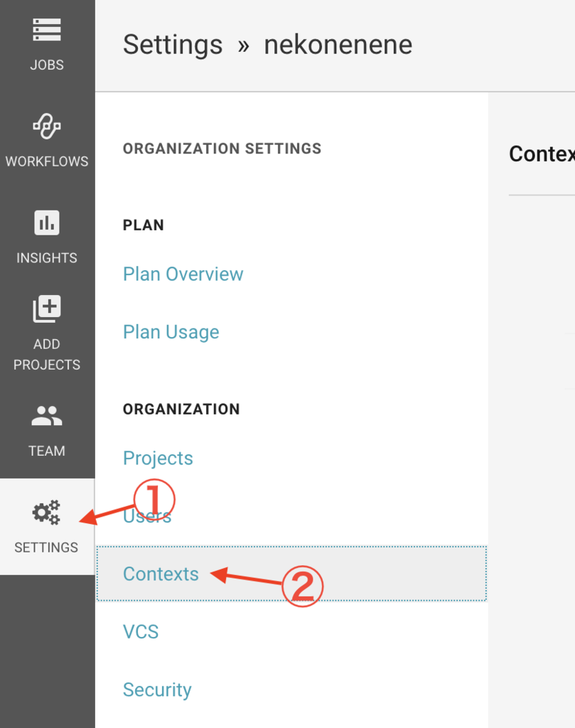The height and width of the screenshot is (728, 575).
Task: Open the VCS settings link
Action: [141, 632]
